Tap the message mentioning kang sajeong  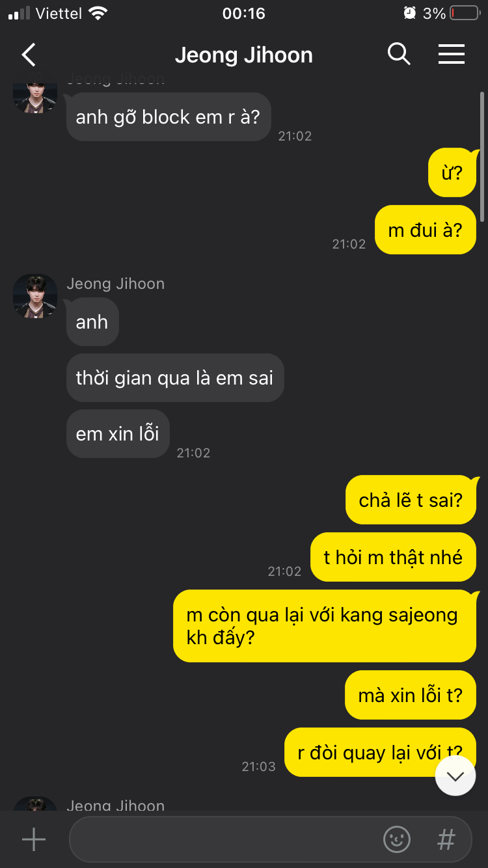click(325, 626)
